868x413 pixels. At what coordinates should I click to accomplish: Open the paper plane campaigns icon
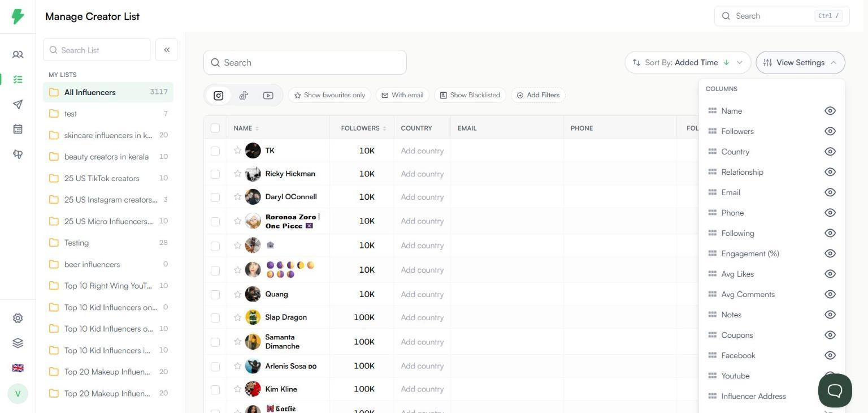18,105
